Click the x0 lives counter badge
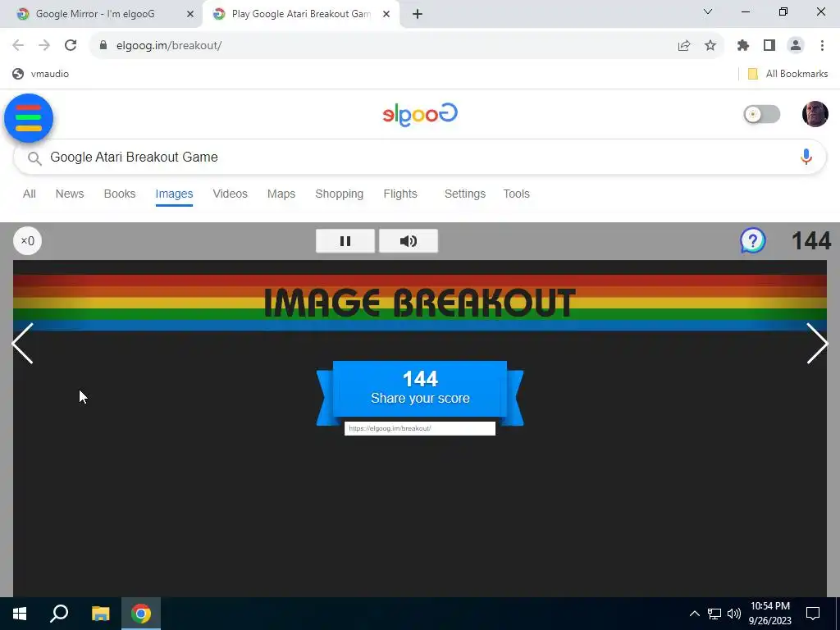840x630 pixels. (27, 240)
